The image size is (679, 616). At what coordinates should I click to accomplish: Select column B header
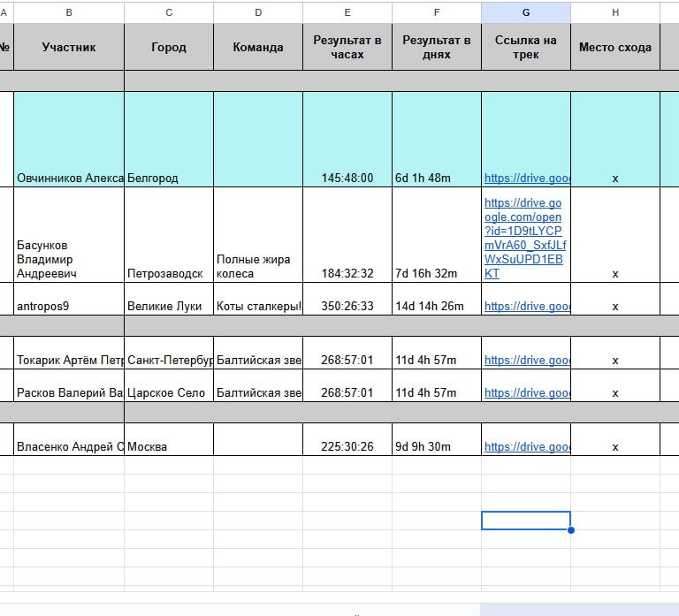tap(69, 12)
